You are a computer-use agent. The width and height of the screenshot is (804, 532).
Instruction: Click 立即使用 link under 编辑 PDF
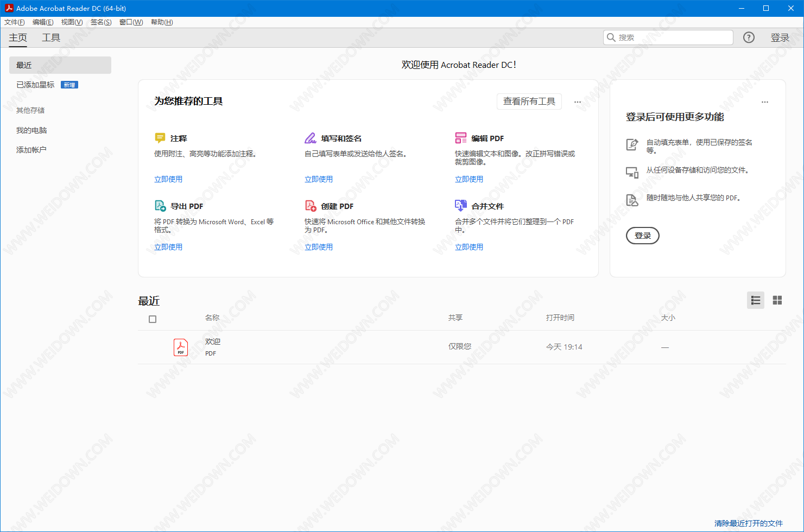point(469,179)
